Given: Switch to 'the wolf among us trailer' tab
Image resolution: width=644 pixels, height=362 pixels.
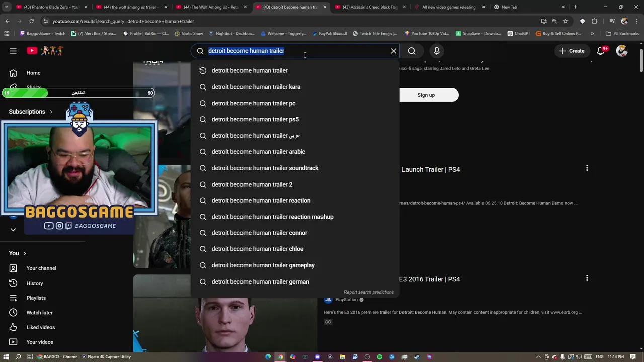Looking at the screenshot, I should tap(130, 7).
